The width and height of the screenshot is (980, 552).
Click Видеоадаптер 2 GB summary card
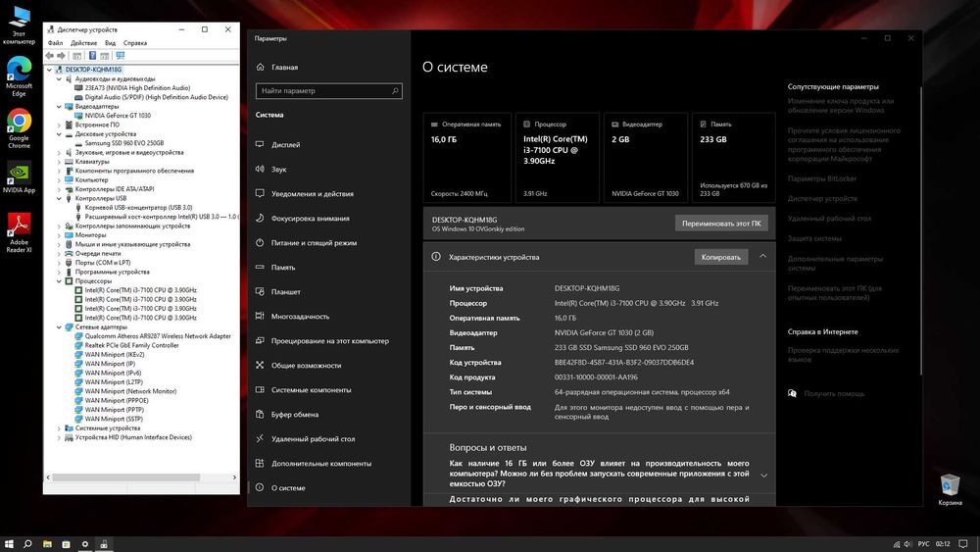tap(647, 158)
